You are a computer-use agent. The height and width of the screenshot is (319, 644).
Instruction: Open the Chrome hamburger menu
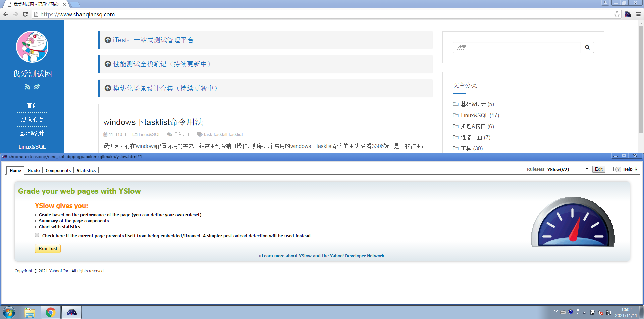[x=638, y=14]
